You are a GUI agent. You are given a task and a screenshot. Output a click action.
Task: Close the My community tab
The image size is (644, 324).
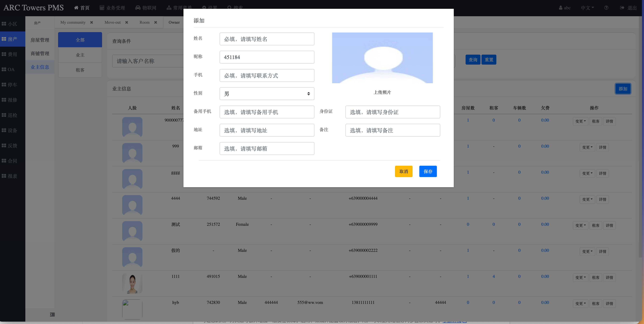coord(92,22)
